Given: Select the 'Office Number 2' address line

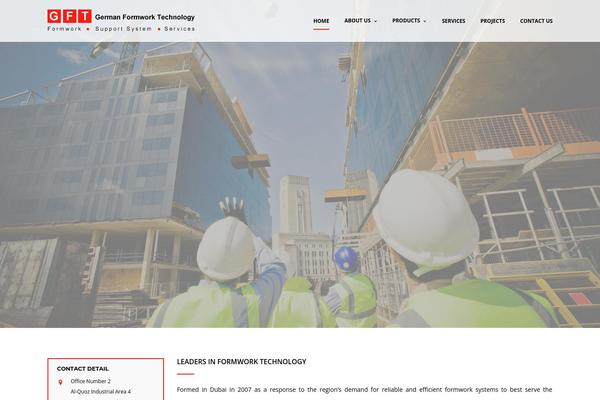Looking at the screenshot, I should pos(91,381).
